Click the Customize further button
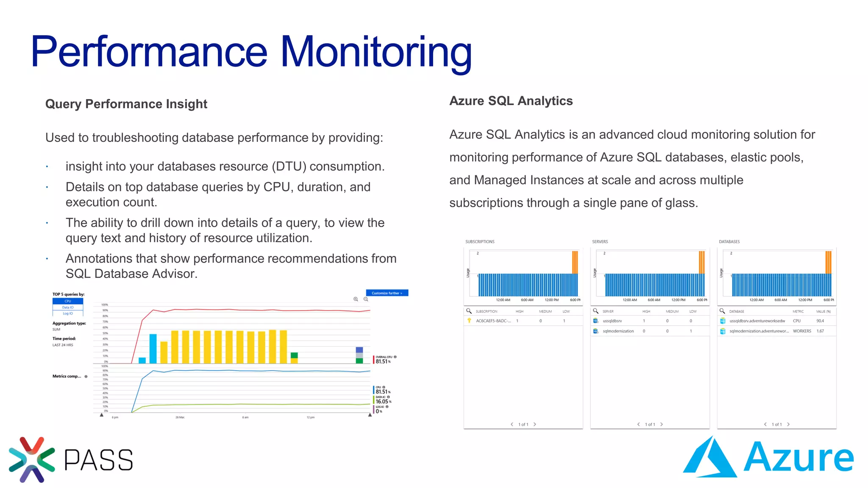 [x=387, y=293]
